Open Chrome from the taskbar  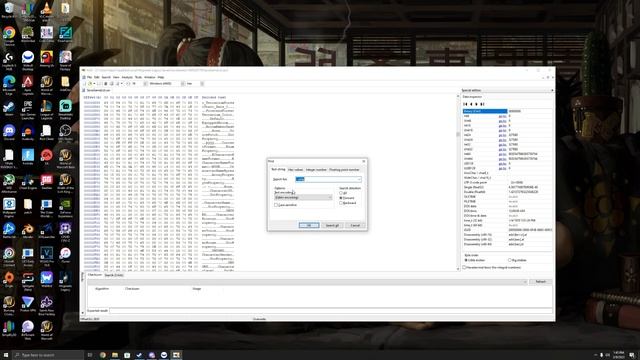[103, 355]
